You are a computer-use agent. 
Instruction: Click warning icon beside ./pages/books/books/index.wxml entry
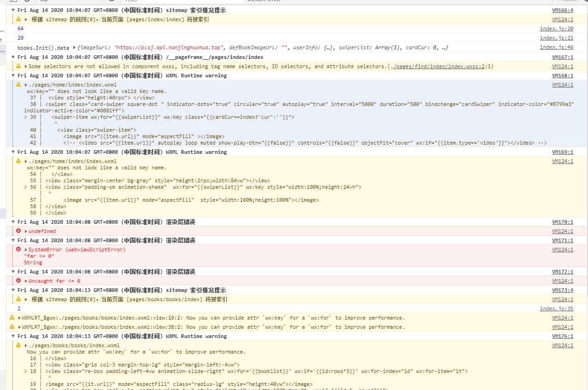tap(18, 345)
